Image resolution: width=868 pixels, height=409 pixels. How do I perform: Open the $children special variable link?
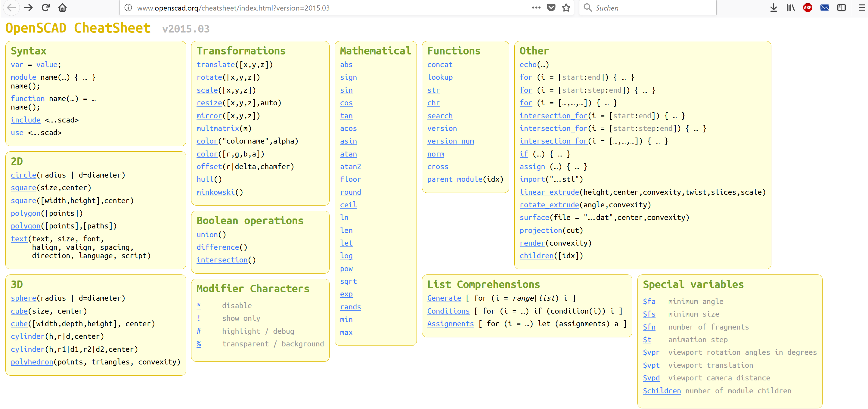pyautogui.click(x=662, y=391)
